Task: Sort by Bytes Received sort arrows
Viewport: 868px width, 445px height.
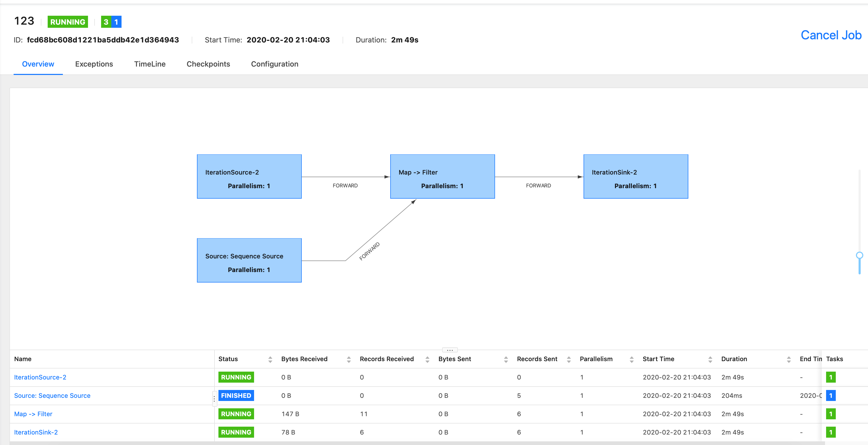Action: coord(348,359)
